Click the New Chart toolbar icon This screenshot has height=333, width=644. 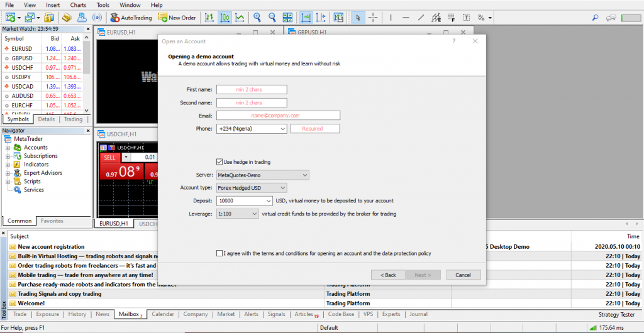10,18
